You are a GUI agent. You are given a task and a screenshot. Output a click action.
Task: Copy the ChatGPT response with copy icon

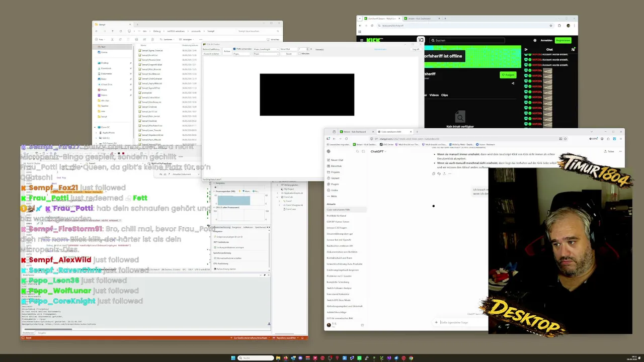(434, 173)
